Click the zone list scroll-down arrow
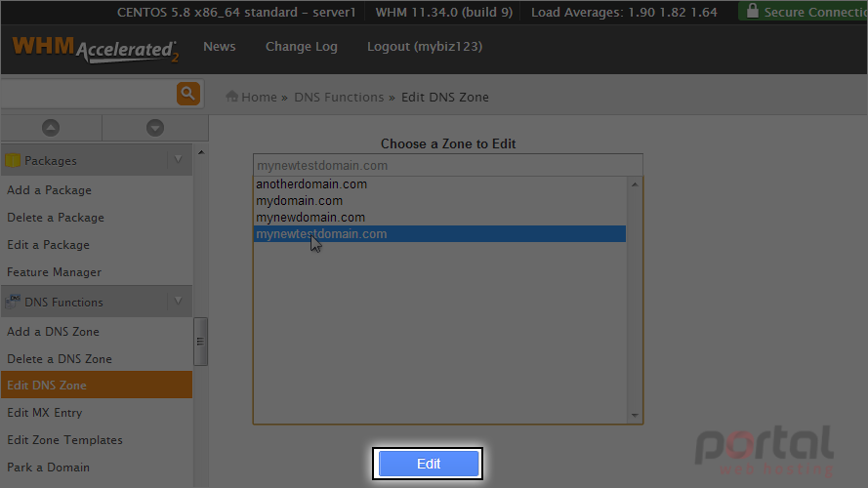The height and width of the screenshot is (488, 868). tap(635, 416)
